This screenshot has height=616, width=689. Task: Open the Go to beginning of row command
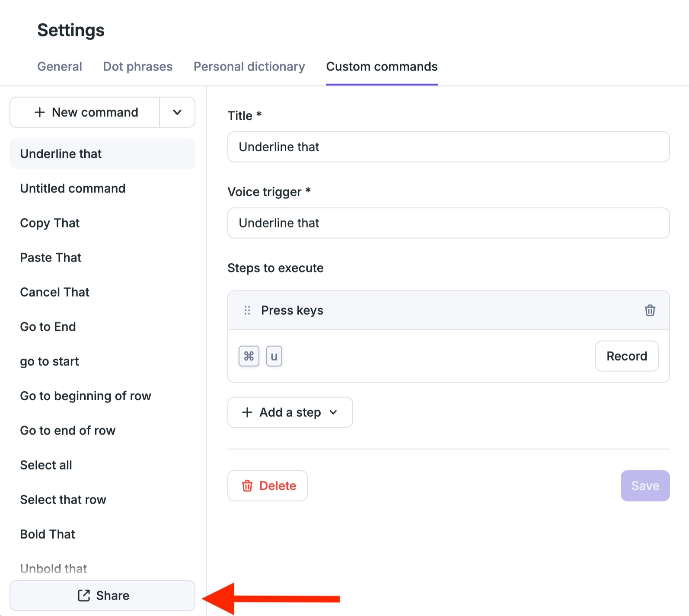coord(86,396)
